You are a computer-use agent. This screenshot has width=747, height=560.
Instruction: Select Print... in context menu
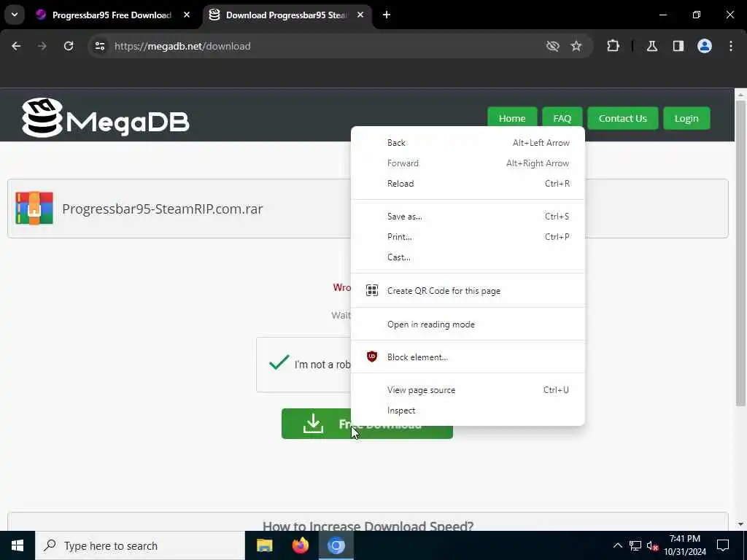click(x=468, y=237)
